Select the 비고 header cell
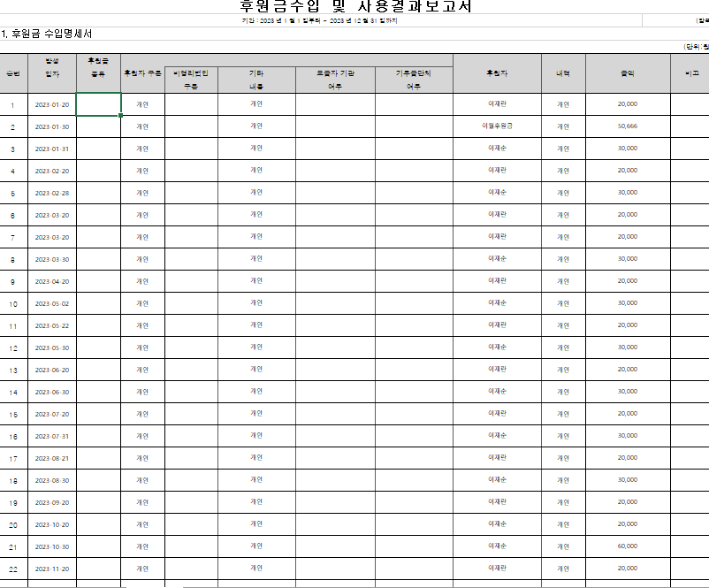 [690, 73]
